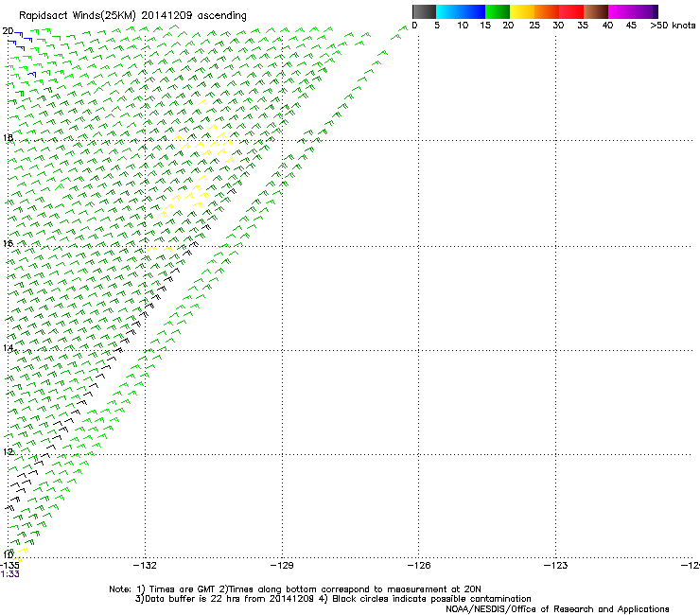Click the '25' legend value
The width and height of the screenshot is (700, 615).
pyautogui.click(x=534, y=26)
